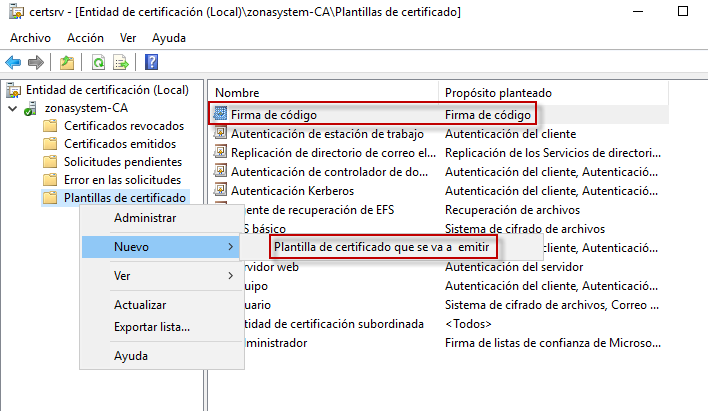
Task: Open Certificados revocados in the tree
Action: 124,126
